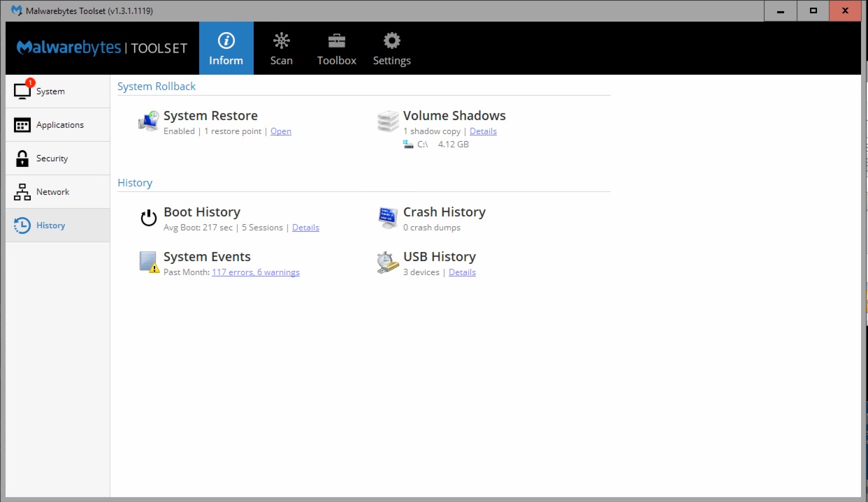View USB History Details link
The width and height of the screenshot is (868, 502).
(462, 272)
